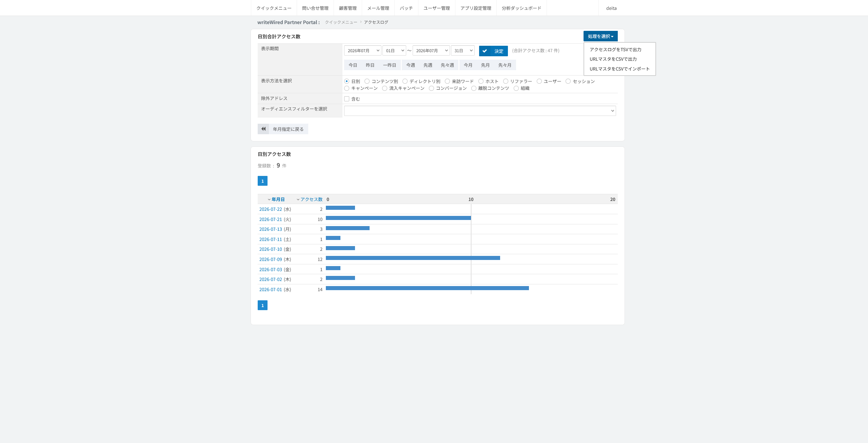Click the 決定 confirm button
Viewport: 868px width, 443px height.
tap(493, 51)
